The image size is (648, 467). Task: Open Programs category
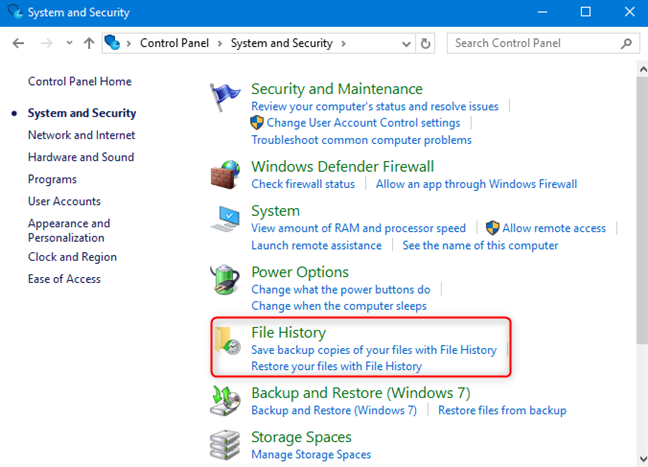pyautogui.click(x=52, y=179)
